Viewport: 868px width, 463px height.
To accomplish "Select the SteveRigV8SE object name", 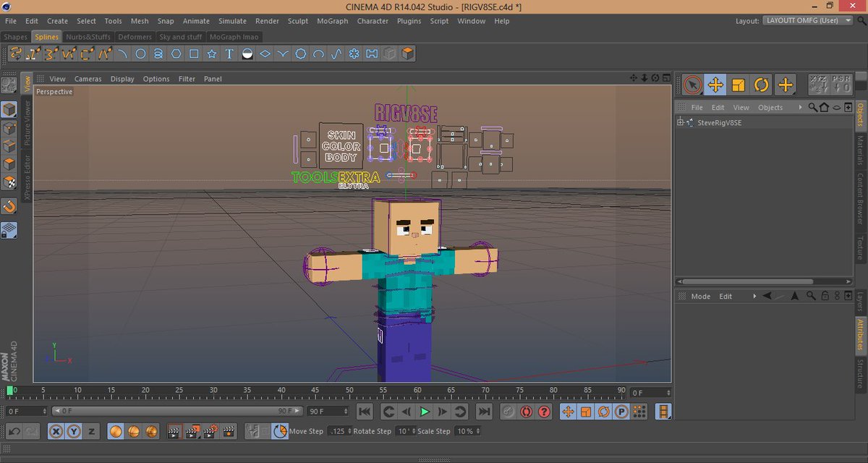I will 719,123.
